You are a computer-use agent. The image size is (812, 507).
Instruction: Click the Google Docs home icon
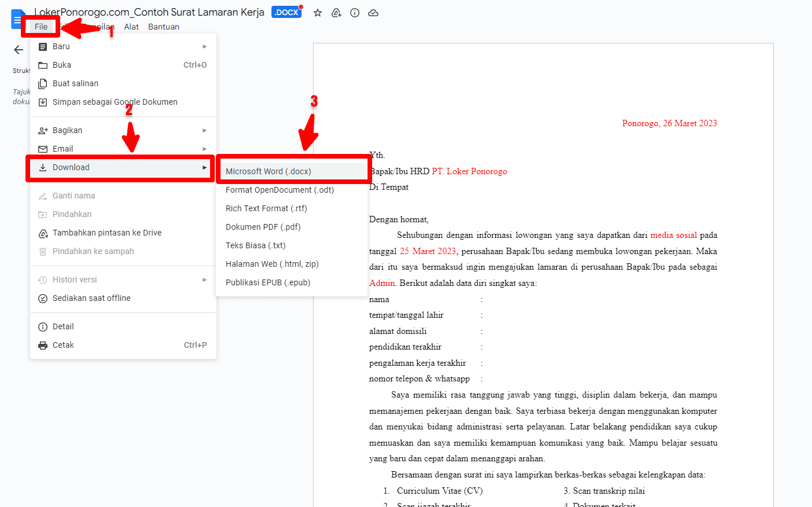pos(17,19)
